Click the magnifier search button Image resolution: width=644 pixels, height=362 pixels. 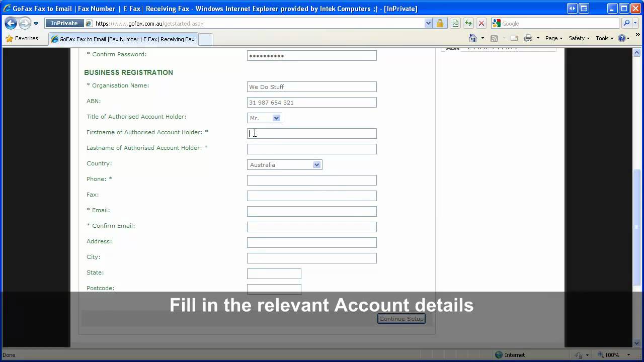pos(626,23)
